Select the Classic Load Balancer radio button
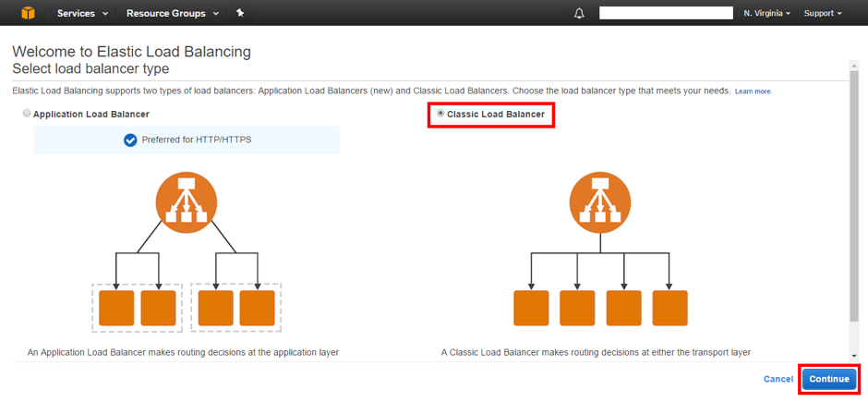Viewport: 868px width, 402px height. [440, 113]
